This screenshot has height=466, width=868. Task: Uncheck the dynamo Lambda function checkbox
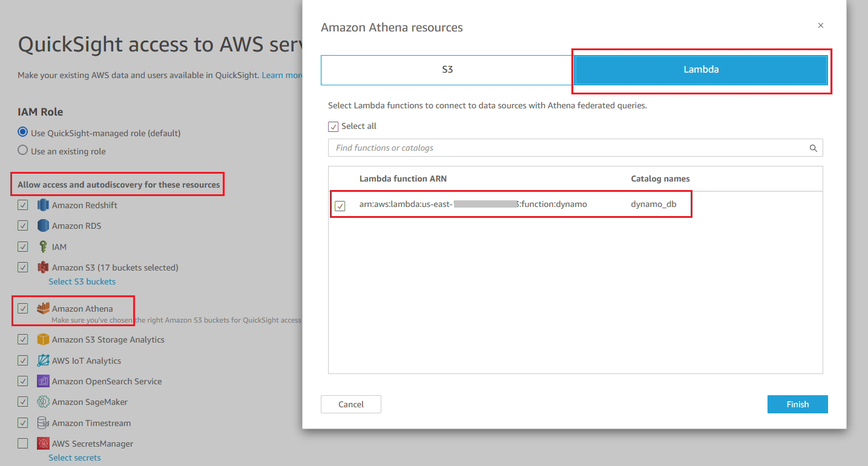point(340,206)
